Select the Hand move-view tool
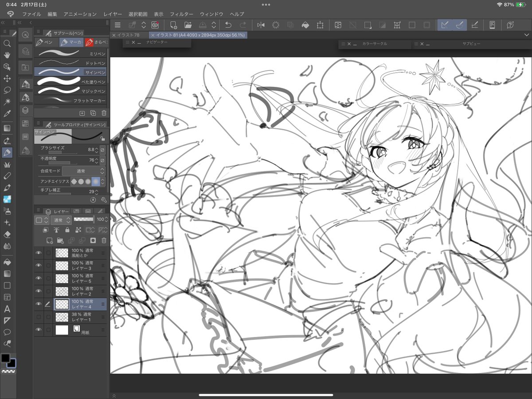Viewport: 532px width, 399px height. coord(7,55)
